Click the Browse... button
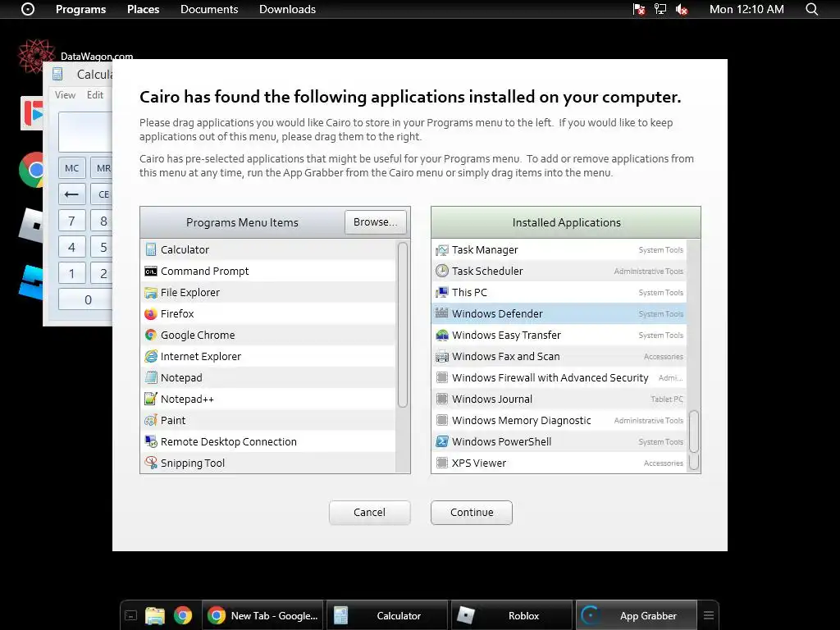 (375, 221)
